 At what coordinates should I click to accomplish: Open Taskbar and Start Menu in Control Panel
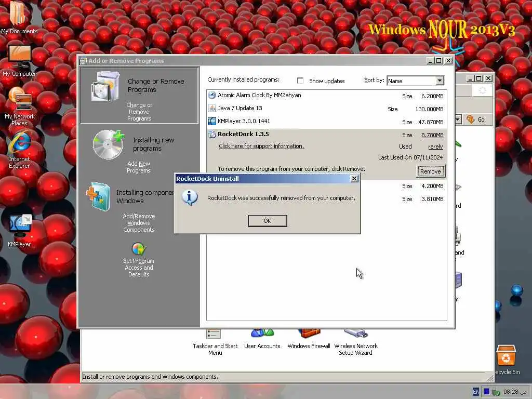pyautogui.click(x=215, y=343)
